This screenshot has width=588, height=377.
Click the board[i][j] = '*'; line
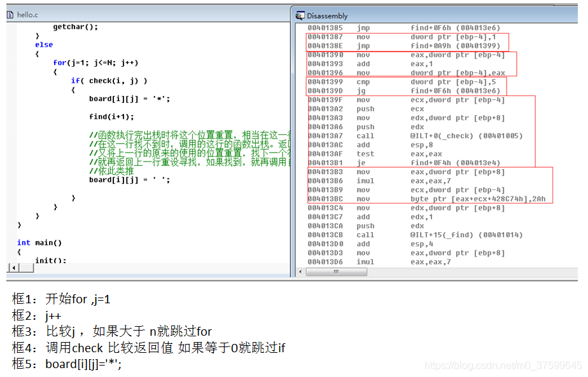pyautogui.click(x=129, y=99)
